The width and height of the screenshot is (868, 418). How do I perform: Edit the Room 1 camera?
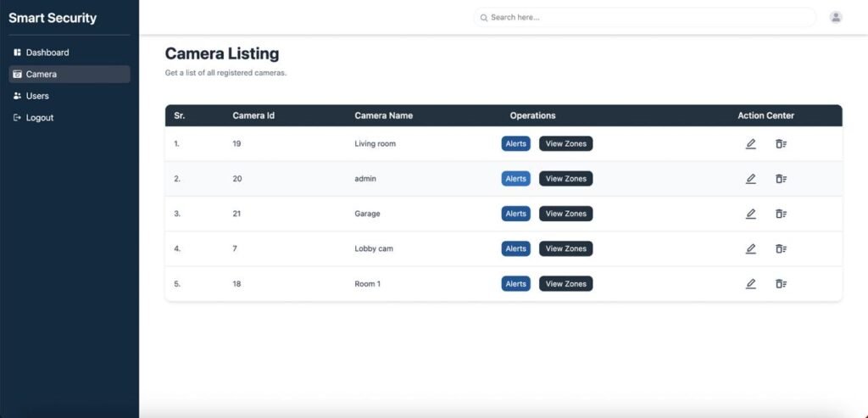pos(750,284)
